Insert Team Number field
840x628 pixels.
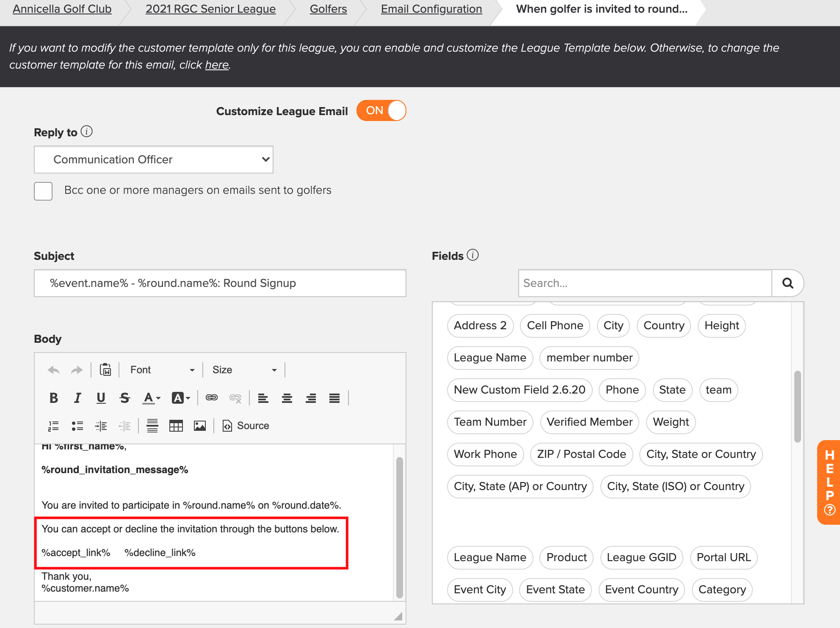point(490,422)
